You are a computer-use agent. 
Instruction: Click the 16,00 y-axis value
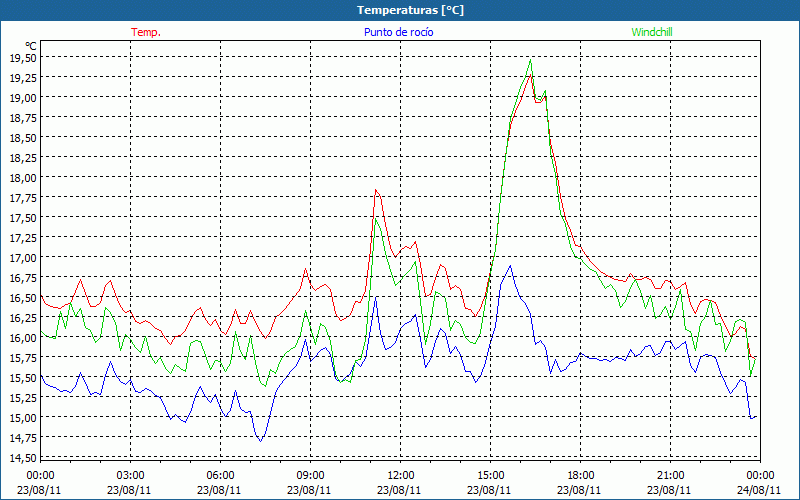pos(23,338)
